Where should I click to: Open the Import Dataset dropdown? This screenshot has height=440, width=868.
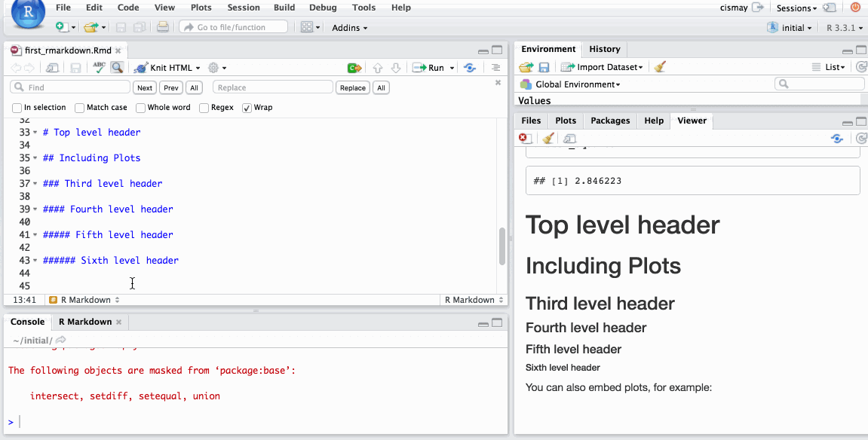(x=603, y=67)
